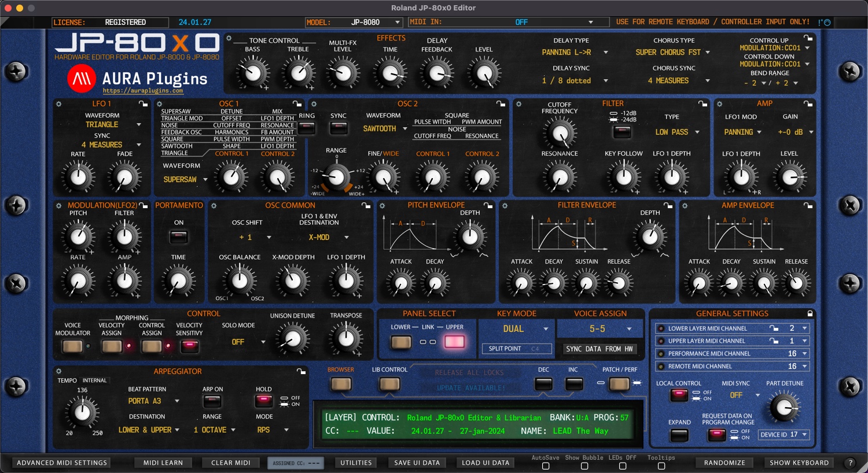Open the LFO 1 settings gear

[x=57, y=104]
